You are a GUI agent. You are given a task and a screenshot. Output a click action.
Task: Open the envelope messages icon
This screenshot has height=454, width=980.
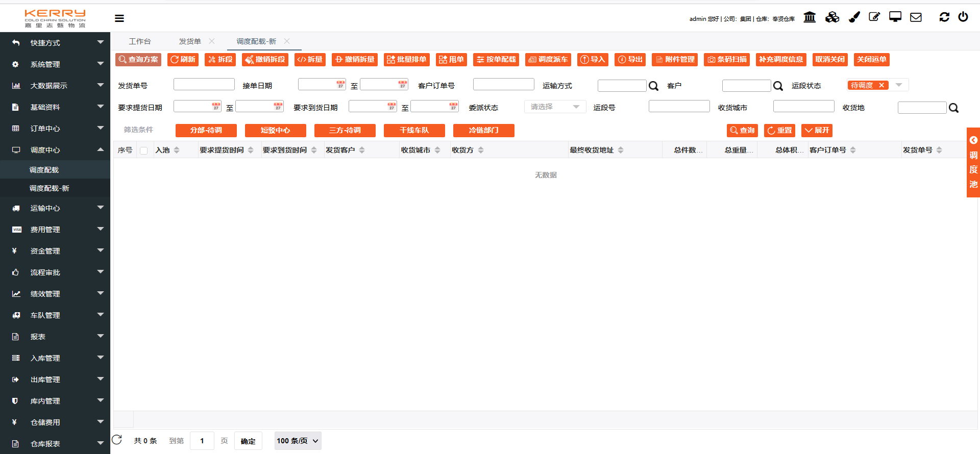pos(916,17)
